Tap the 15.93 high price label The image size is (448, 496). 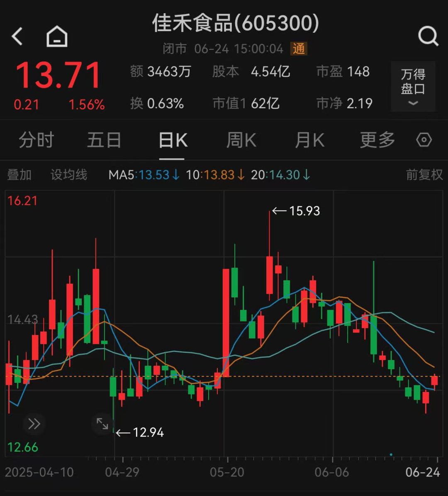[x=304, y=211]
